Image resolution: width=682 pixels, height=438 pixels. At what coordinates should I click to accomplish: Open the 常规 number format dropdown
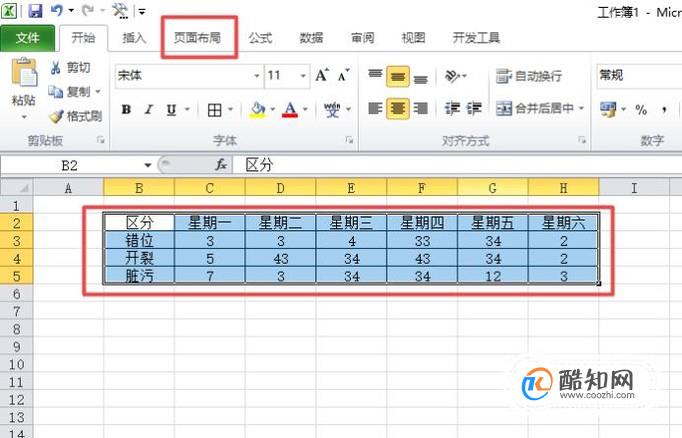coord(639,76)
